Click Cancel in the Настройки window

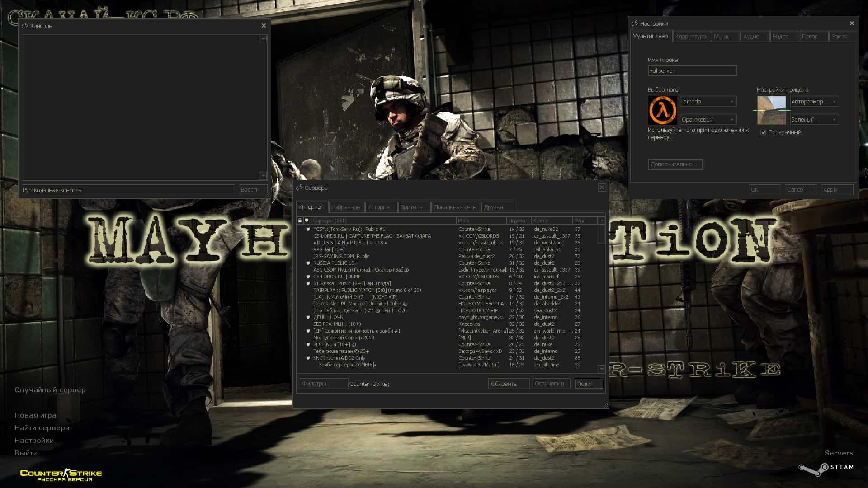(801, 190)
